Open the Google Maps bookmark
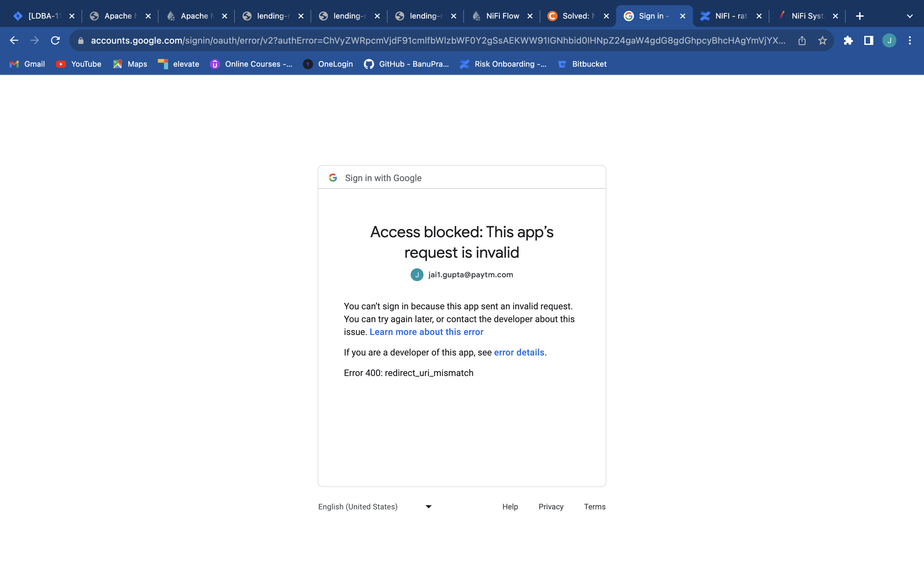Image resolution: width=924 pixels, height=577 pixels. click(x=130, y=64)
